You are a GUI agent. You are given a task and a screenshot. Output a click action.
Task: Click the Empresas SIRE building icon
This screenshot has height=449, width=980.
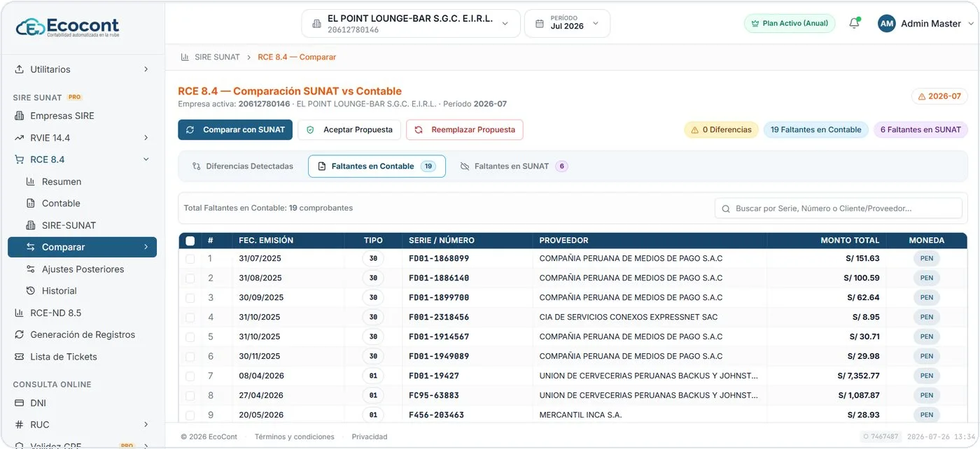point(19,115)
